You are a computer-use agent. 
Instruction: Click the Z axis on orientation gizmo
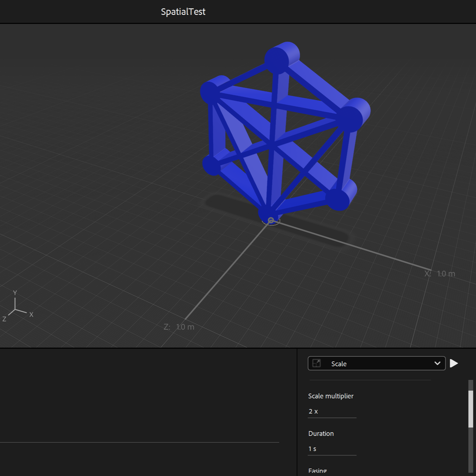point(4,319)
